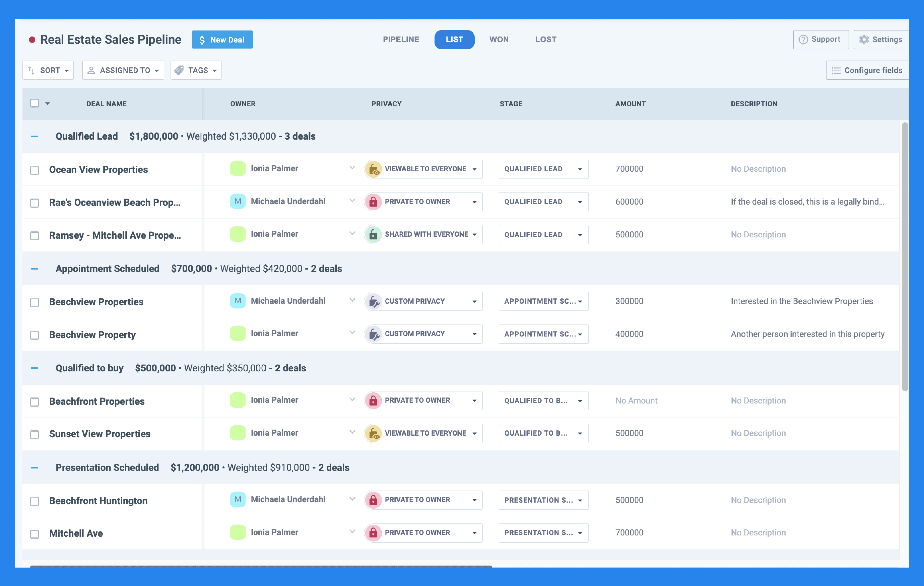Click the AMOUNT column header
This screenshot has height=586, width=924.
pos(631,104)
